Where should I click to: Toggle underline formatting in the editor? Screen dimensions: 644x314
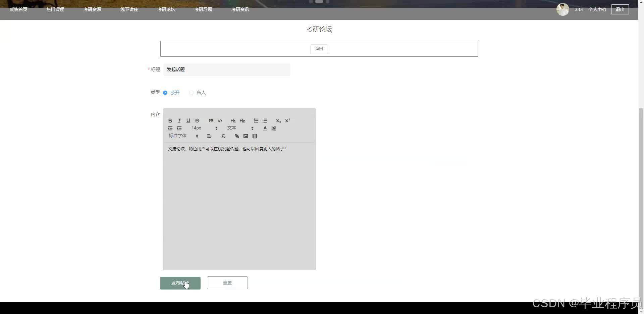click(x=188, y=120)
